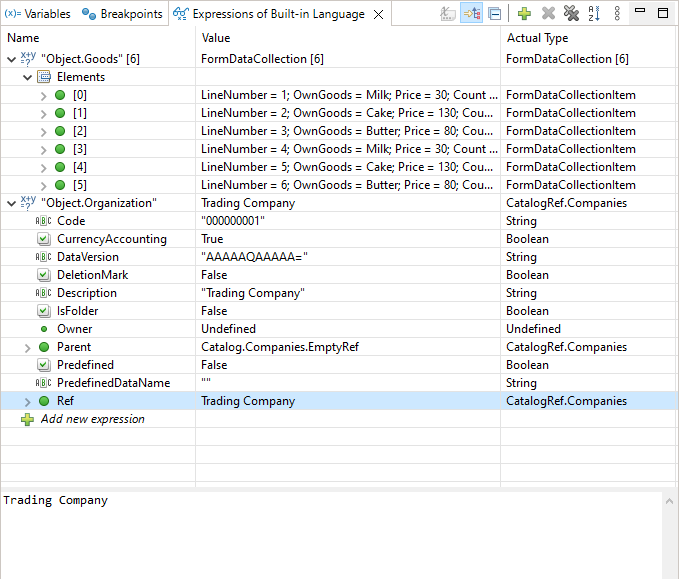Collapse the Elements node
The height and width of the screenshot is (579, 679).
tap(27, 77)
